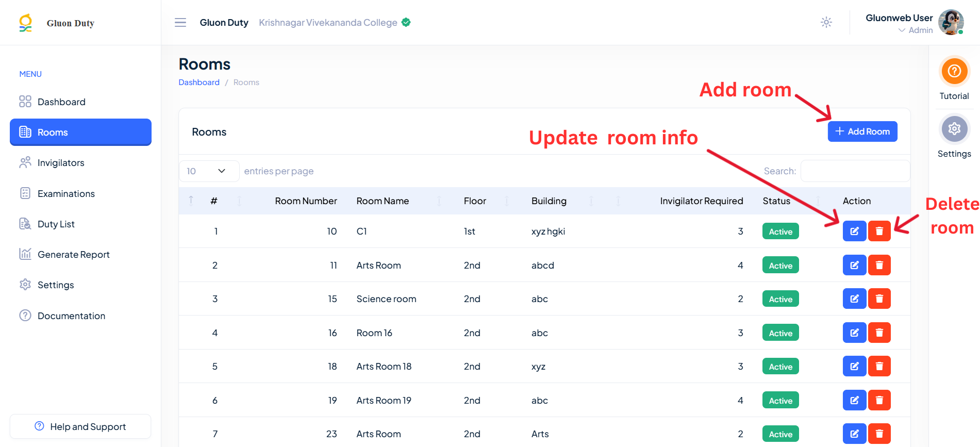Click the Gluon Duty logo icon
This screenshot has width=980, height=447.
(x=25, y=23)
